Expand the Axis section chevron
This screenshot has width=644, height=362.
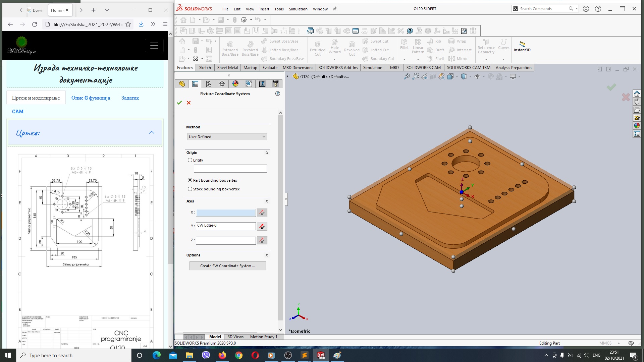coord(267,201)
